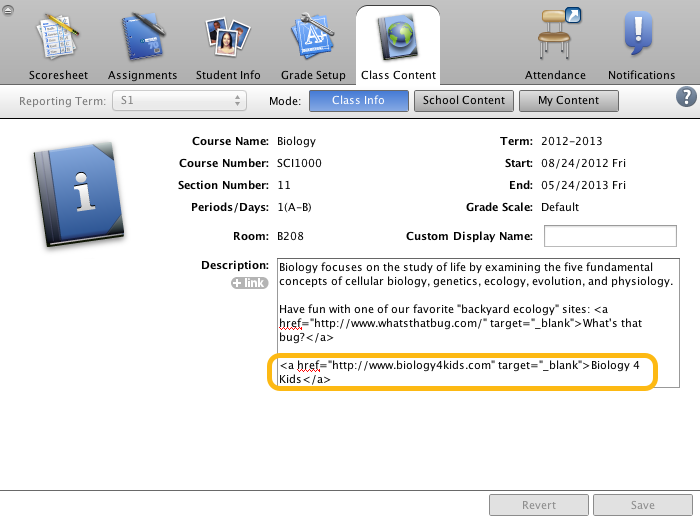
Task: Switch to Class Info mode
Action: (358, 100)
